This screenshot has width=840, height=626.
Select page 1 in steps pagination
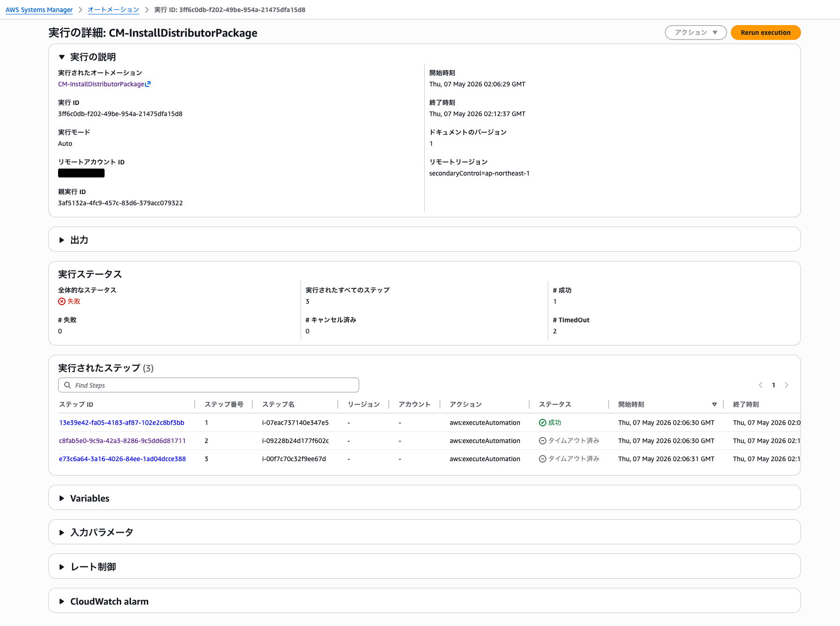(774, 385)
